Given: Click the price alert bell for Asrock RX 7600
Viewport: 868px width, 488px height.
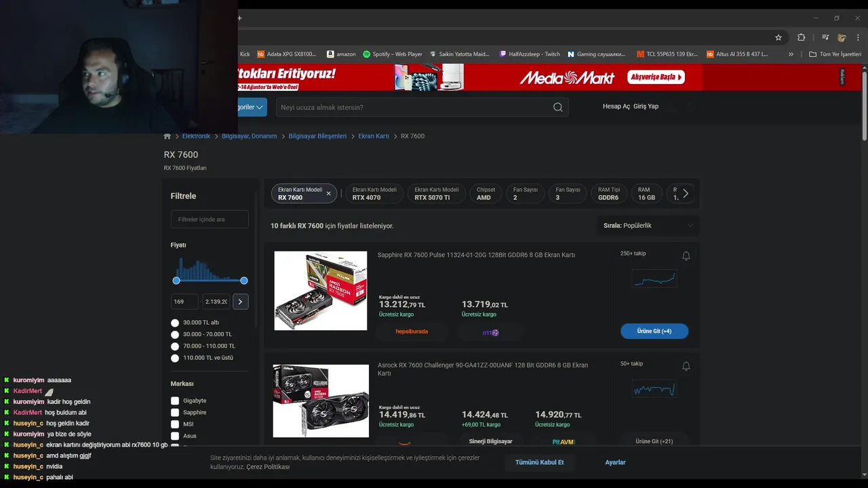Looking at the screenshot, I should [x=686, y=366].
